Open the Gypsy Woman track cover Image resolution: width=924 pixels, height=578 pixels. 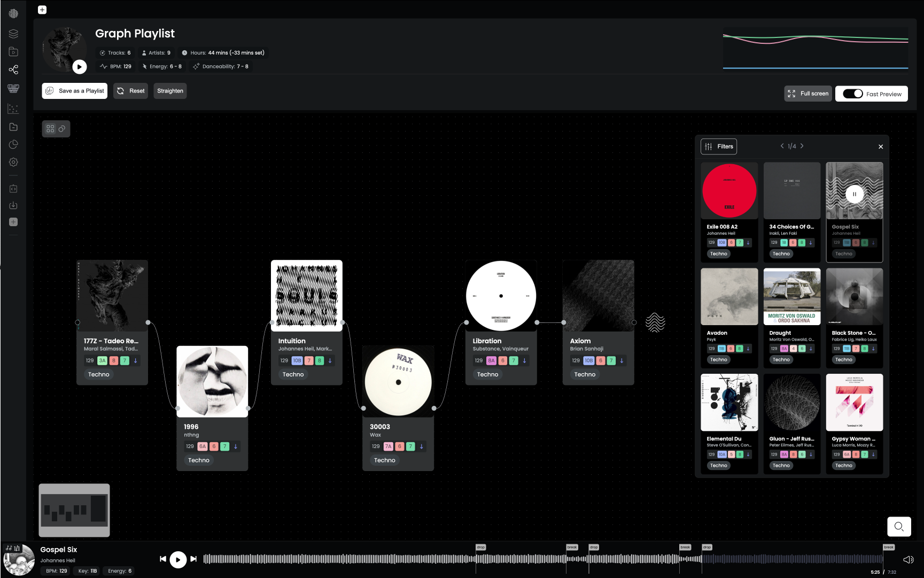(x=855, y=402)
